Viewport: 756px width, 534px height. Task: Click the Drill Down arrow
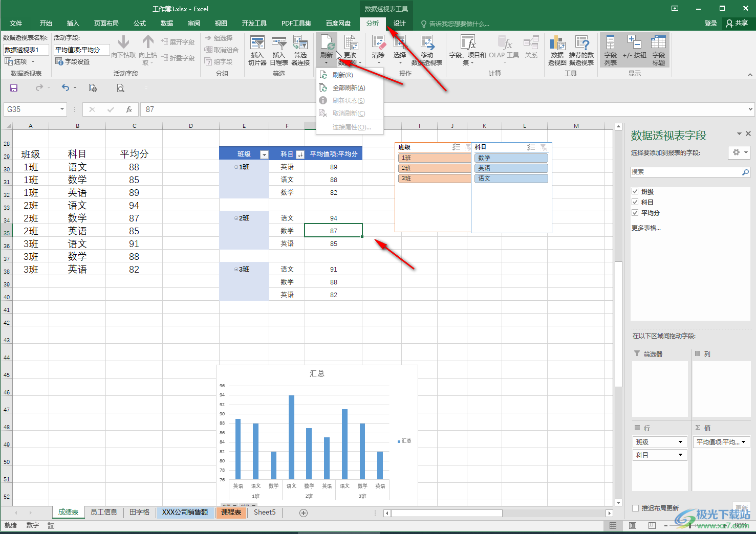click(123, 47)
